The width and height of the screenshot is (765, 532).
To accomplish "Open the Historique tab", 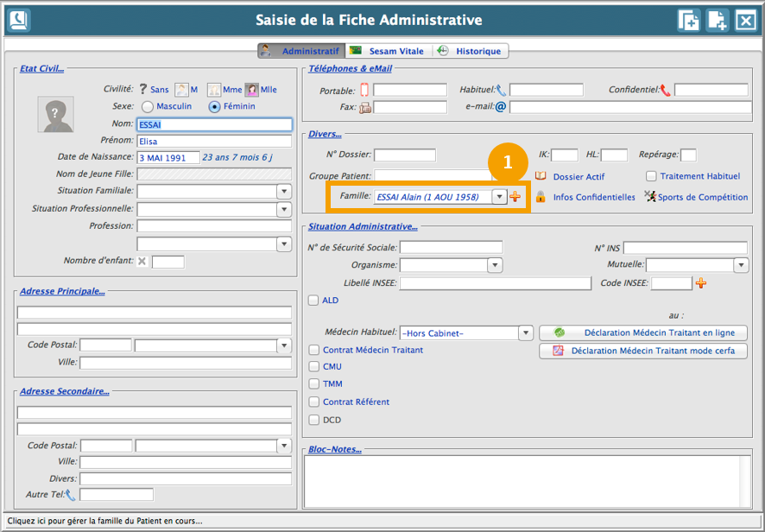I will point(471,51).
